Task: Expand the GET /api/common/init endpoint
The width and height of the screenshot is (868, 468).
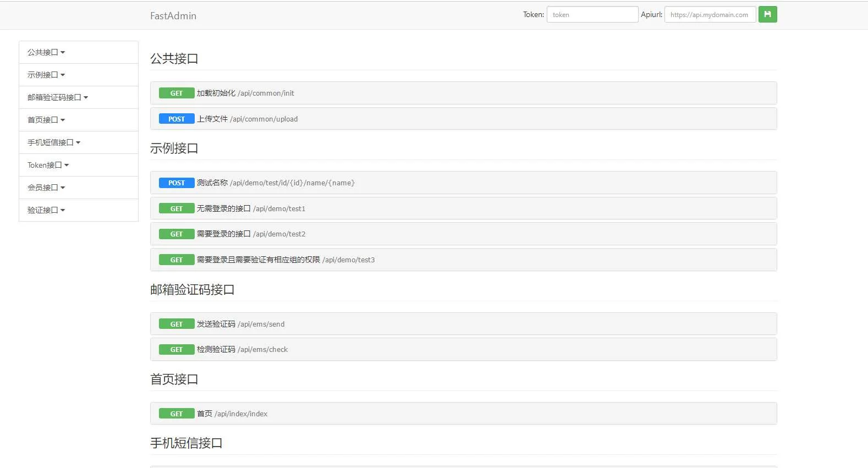Action: coord(245,93)
